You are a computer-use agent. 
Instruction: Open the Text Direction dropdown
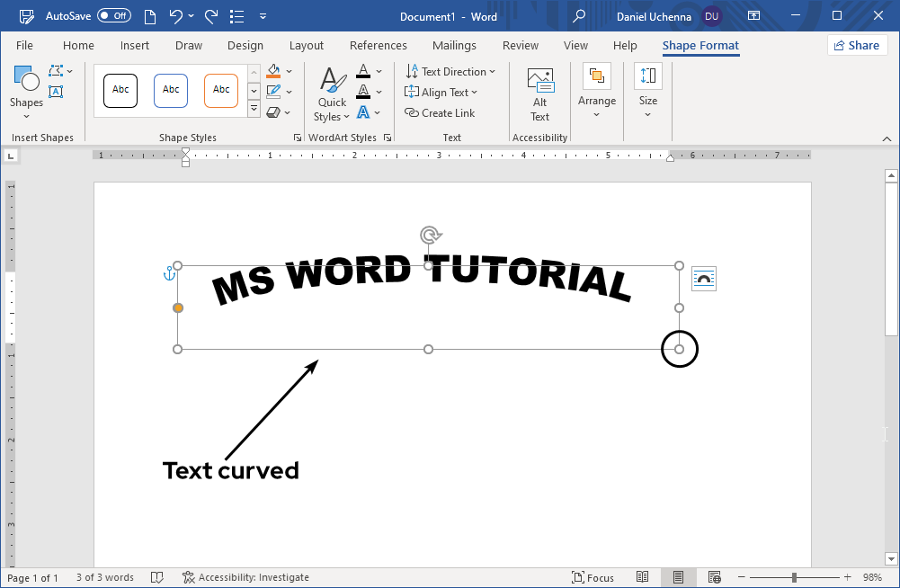[451, 71]
